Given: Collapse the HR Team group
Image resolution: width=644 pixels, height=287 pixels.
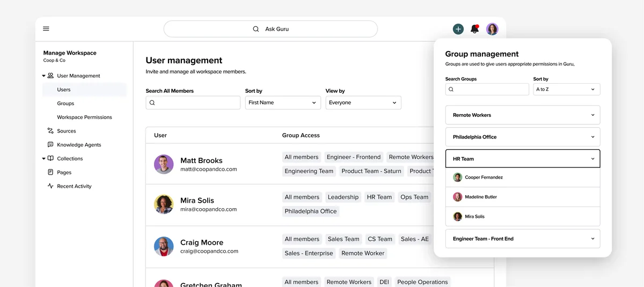Looking at the screenshot, I should [x=523, y=159].
